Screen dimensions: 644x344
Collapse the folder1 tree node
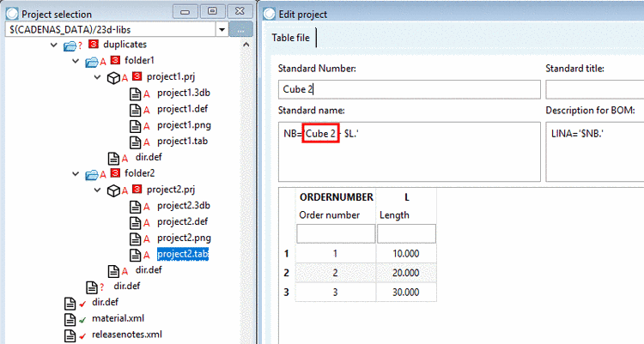point(76,61)
